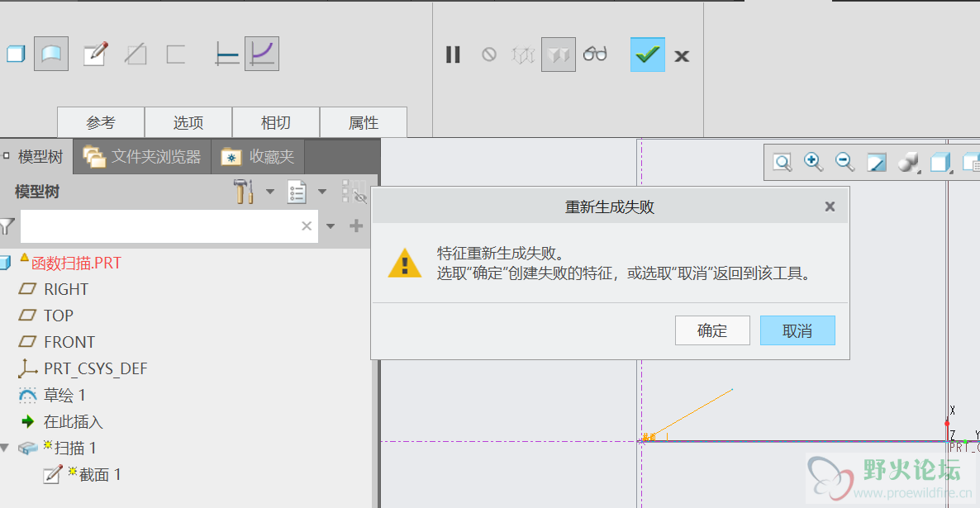Open the create or edit sweep section sketch tool
This screenshot has height=508, width=980.
tap(96, 54)
